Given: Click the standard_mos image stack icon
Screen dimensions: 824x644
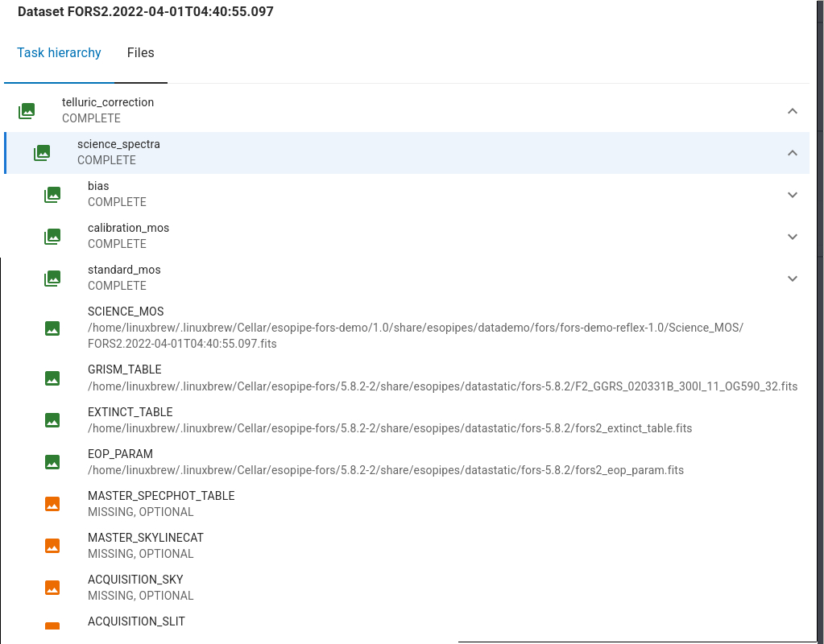Looking at the screenshot, I should coord(52,279).
